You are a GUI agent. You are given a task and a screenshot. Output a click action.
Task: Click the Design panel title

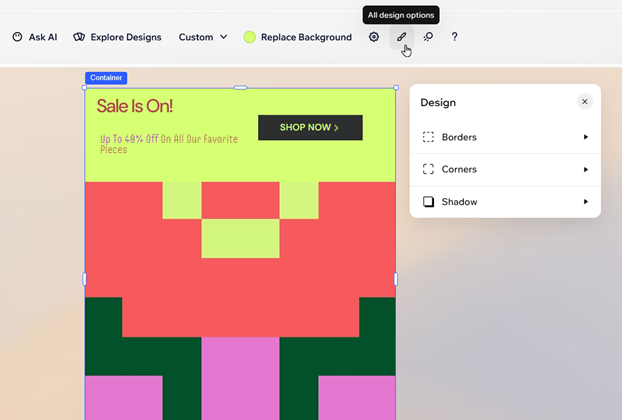tap(438, 102)
